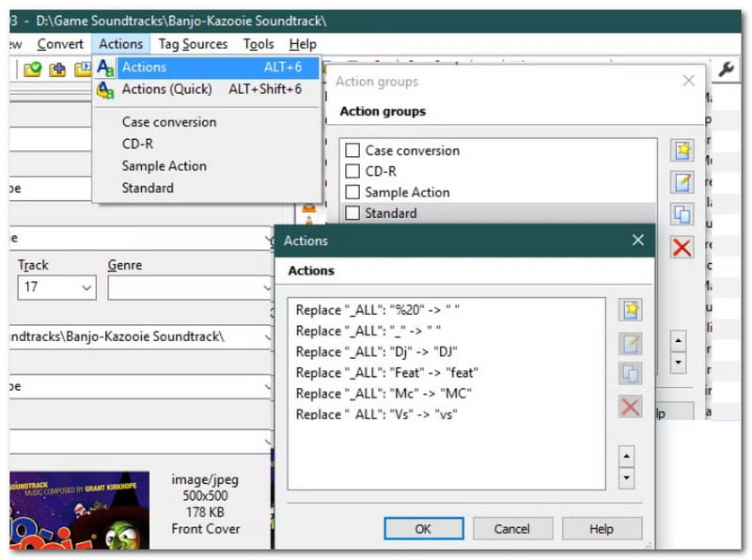Close the Actions dialog with its X
The height and width of the screenshot is (560, 752).
[x=638, y=240]
